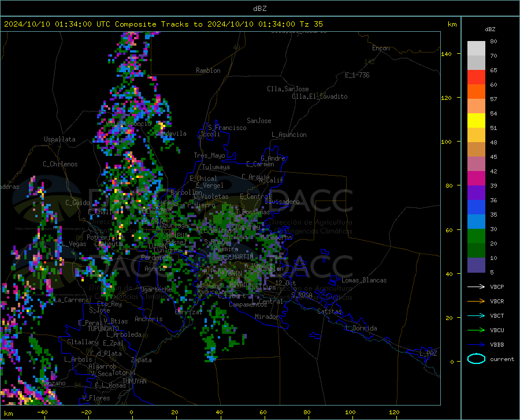Click the 'L_Dormida' map label
The image size is (520, 420).
[x=361, y=328]
